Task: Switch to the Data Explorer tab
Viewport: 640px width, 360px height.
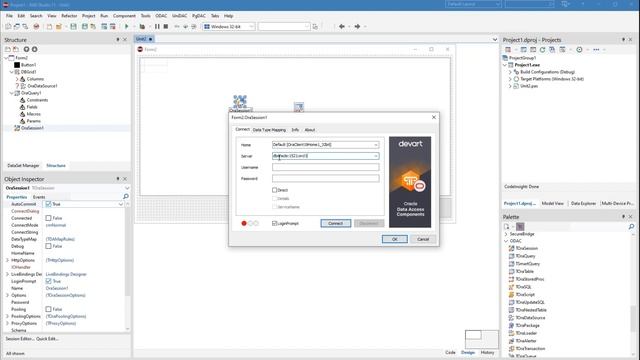Action: (583, 203)
